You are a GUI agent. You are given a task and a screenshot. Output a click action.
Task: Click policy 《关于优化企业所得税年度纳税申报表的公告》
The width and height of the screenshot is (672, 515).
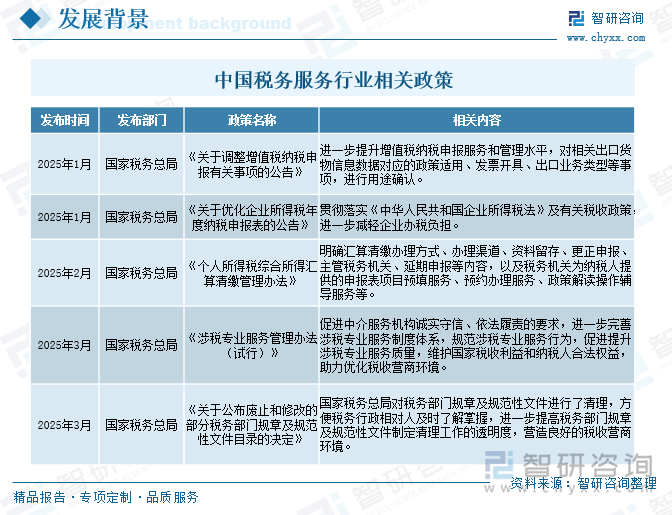pos(252,218)
